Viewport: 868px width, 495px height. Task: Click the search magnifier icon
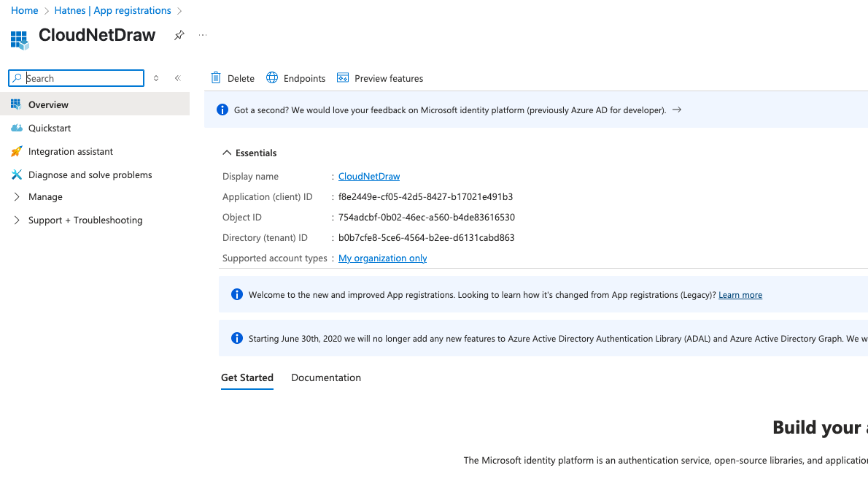[18, 78]
